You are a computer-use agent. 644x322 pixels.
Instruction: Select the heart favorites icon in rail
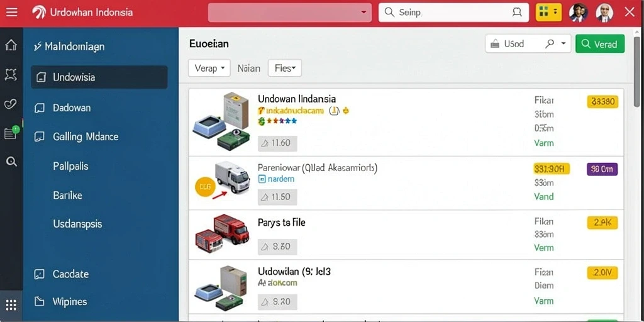coord(11,104)
